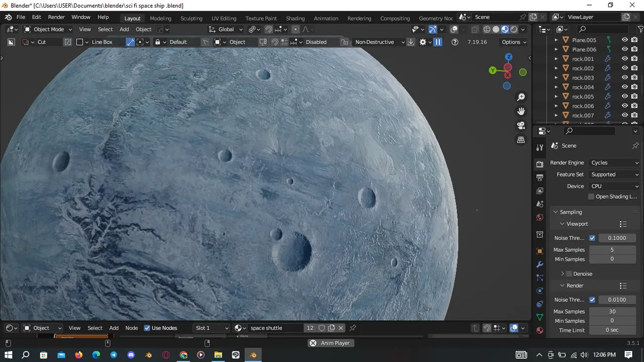The height and width of the screenshot is (362, 644).
Task: Click the Render sampling presets list icon
Action: (623, 286)
